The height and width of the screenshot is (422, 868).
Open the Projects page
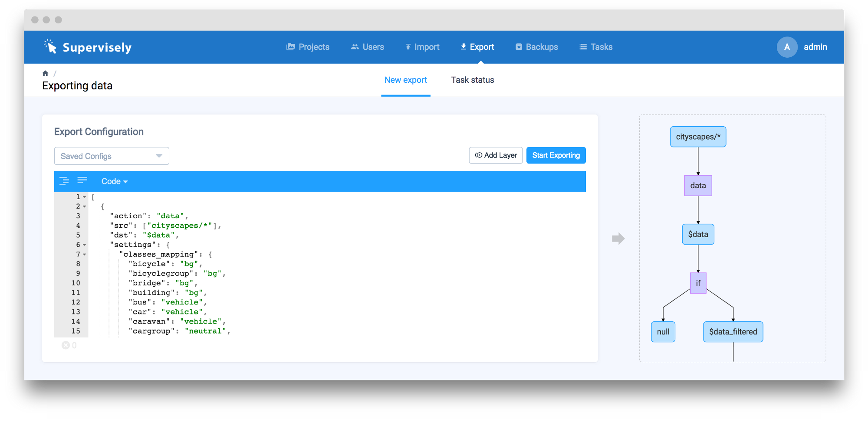coord(308,47)
